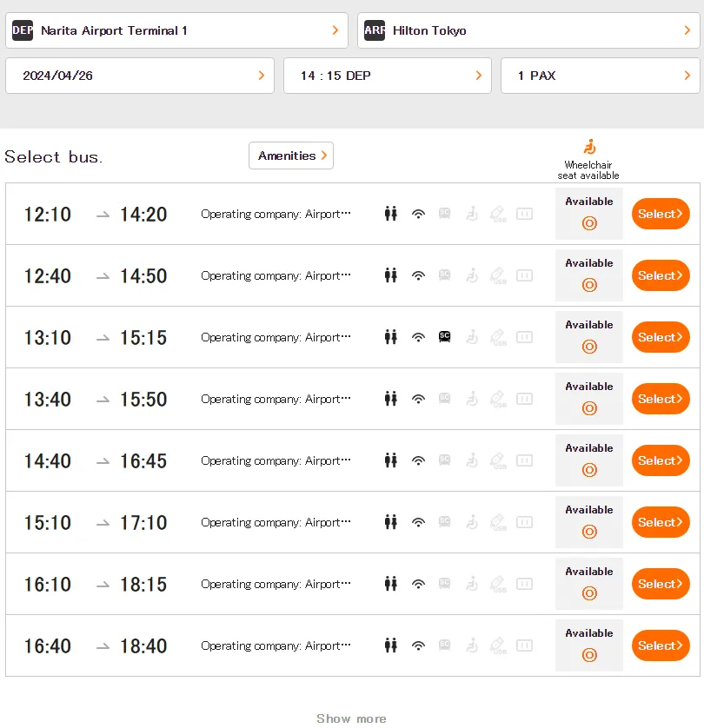Screen dimensions: 704x728
Task: Open the departure stop selector Narita Airport
Action: (x=176, y=30)
